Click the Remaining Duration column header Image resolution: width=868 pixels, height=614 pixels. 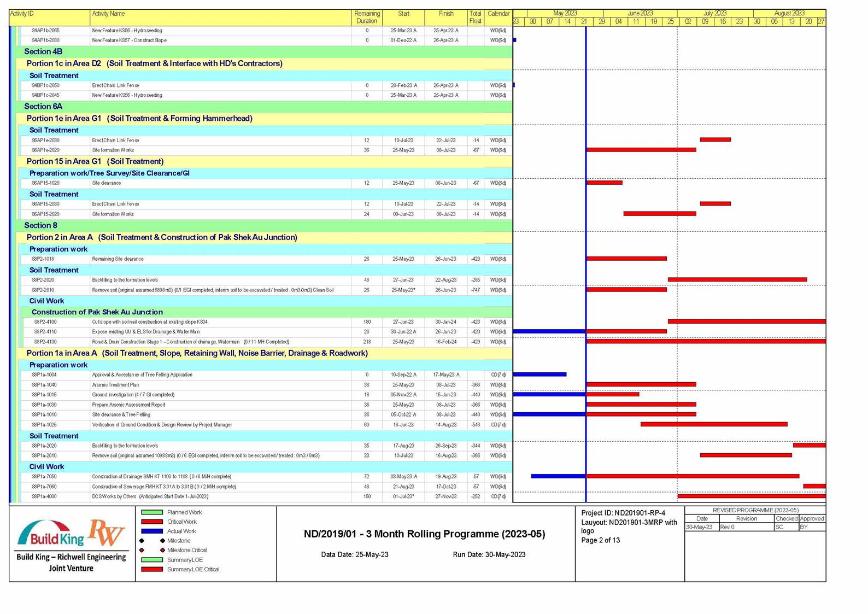(x=367, y=17)
